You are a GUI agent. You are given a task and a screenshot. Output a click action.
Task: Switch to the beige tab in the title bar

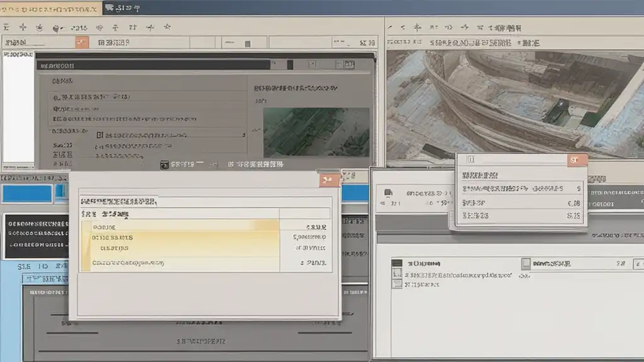[x=50, y=8]
